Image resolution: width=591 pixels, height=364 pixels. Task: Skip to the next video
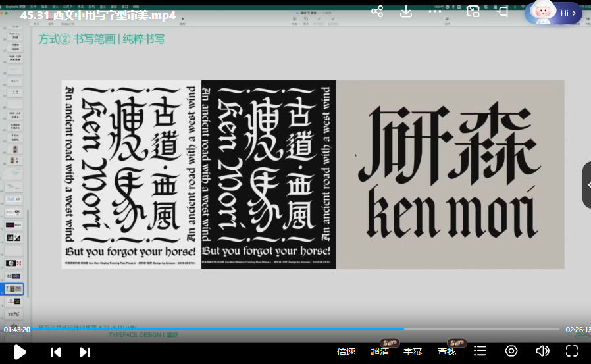tap(84, 351)
